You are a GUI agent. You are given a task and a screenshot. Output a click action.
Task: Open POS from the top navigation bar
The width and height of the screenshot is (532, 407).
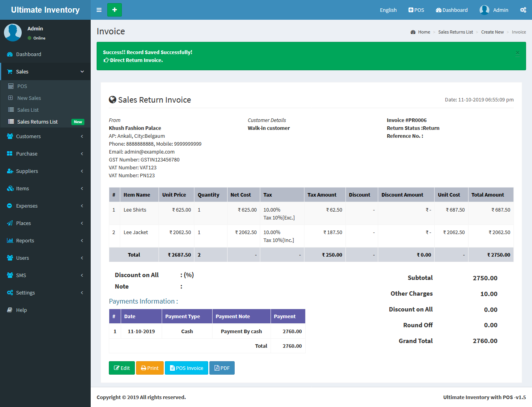[416, 10]
